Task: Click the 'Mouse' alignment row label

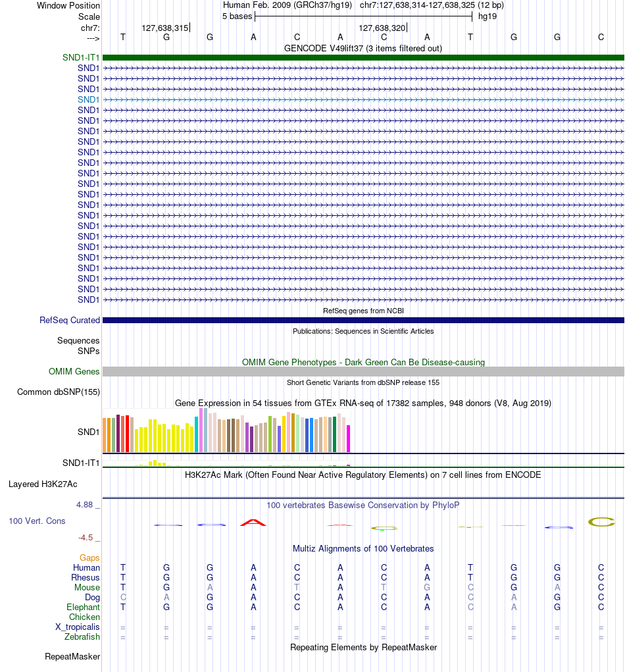Action: click(x=87, y=588)
